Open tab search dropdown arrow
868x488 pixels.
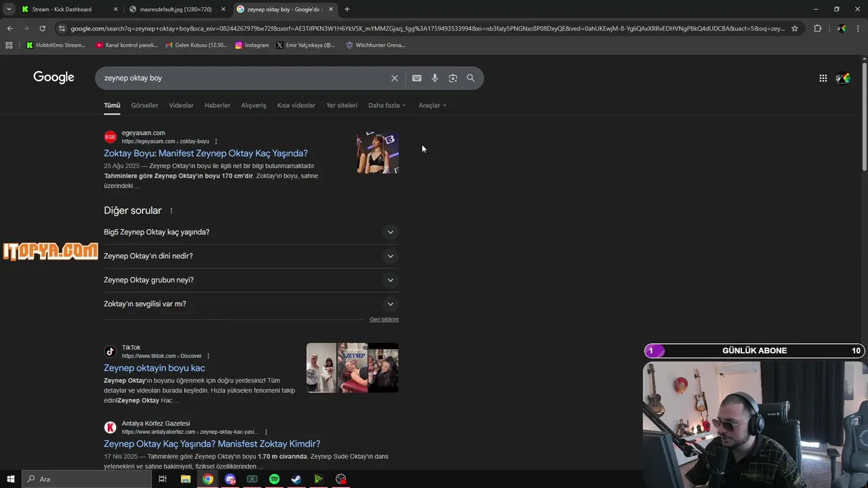click(9, 9)
